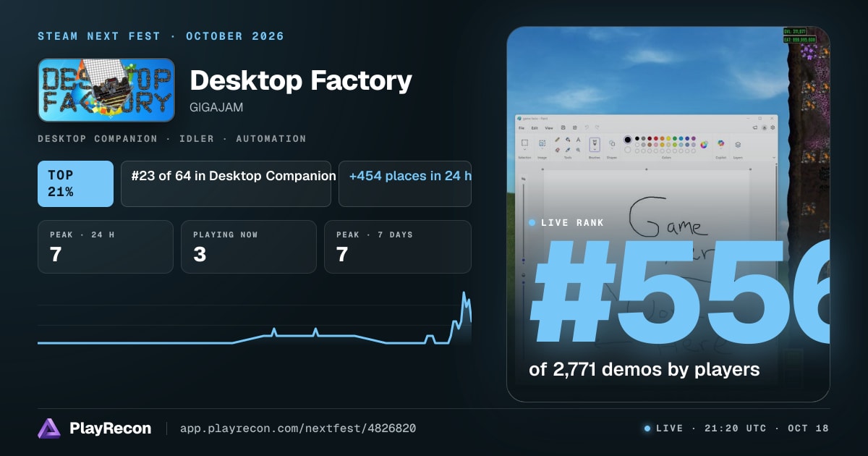The height and width of the screenshot is (456, 868).
Task: Open Edit colors wheel in Paint
Action: (704, 145)
